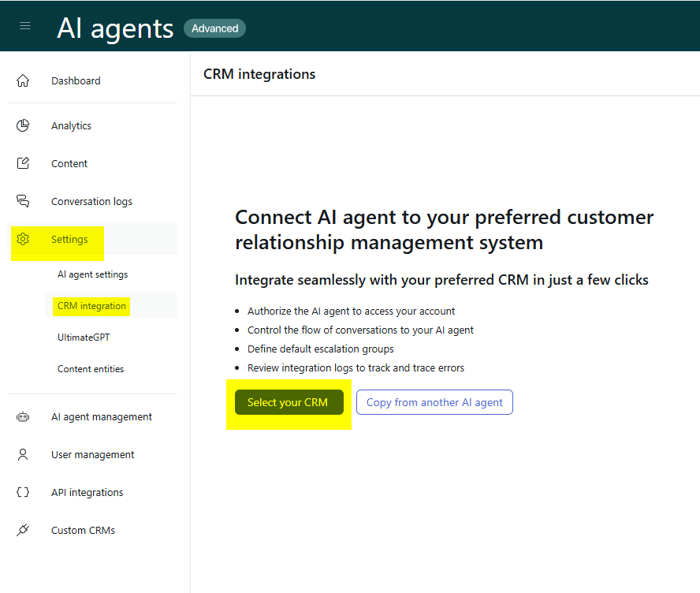This screenshot has width=700, height=593.
Task: Click the API integrations braces icon
Action: (23, 493)
